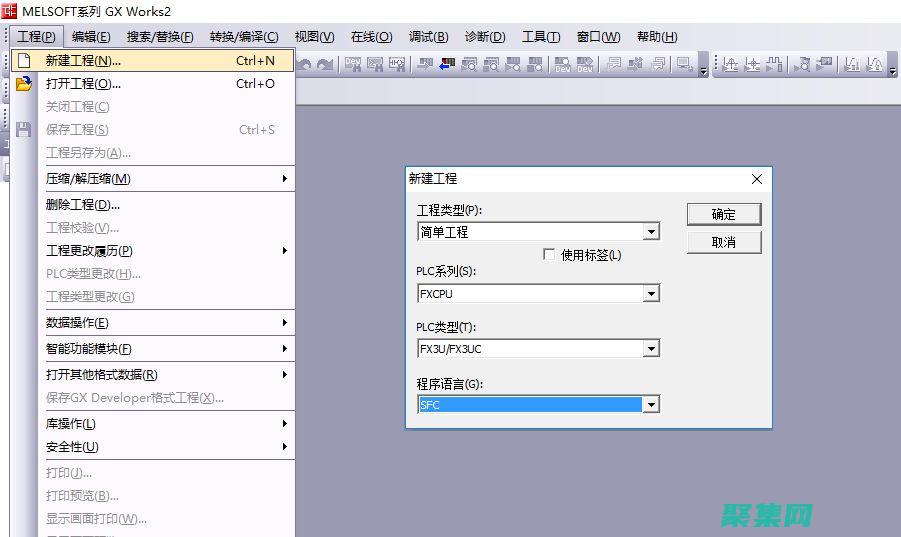The height and width of the screenshot is (537, 901).
Task: Close the 新建工程 dialog with X
Action: [x=757, y=179]
